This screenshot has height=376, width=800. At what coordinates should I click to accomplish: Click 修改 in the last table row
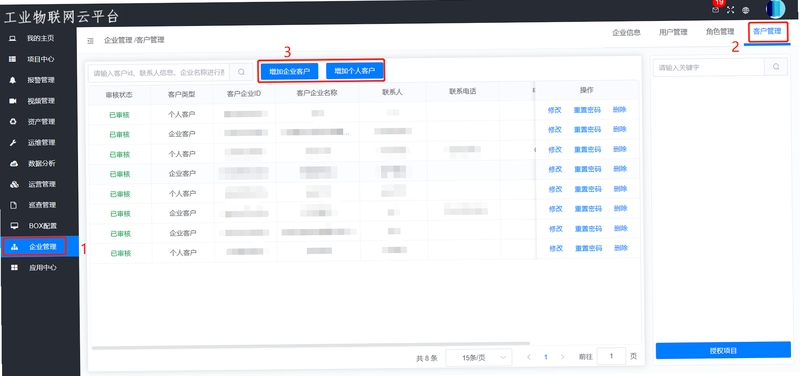pos(556,248)
